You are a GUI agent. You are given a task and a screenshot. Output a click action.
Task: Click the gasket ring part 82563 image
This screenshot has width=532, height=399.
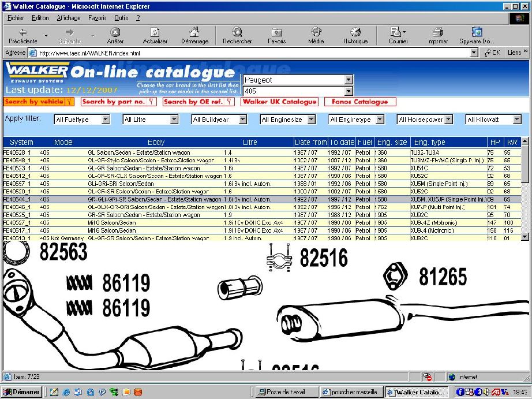click(16, 252)
